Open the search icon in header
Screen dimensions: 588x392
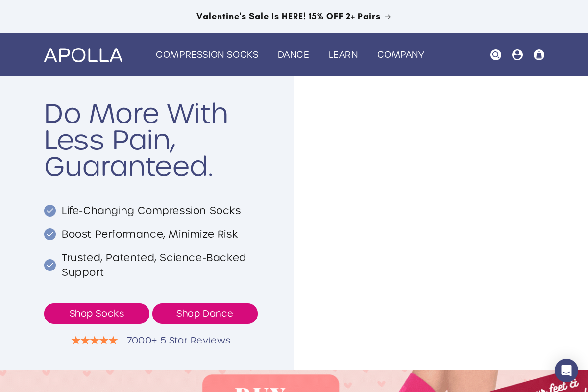tap(496, 55)
